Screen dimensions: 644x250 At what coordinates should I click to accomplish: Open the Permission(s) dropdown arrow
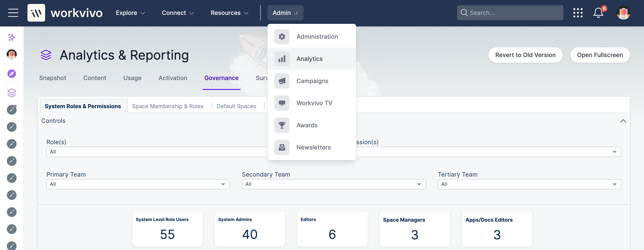[614, 152]
